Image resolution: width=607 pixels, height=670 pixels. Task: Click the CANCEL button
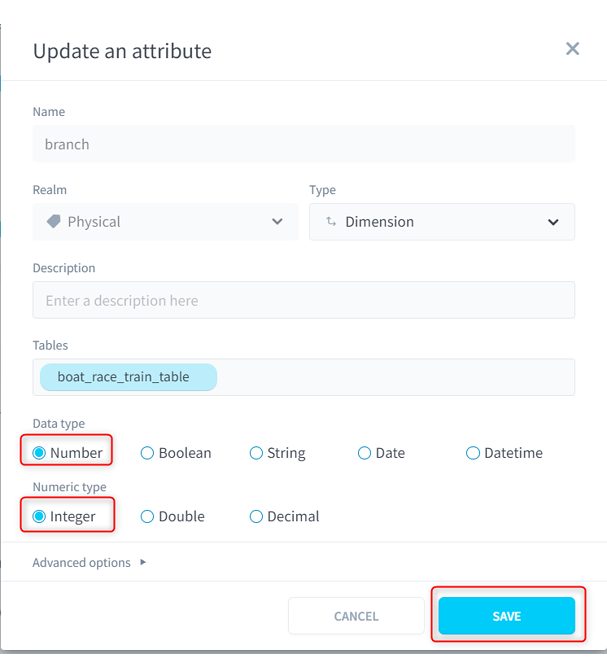pyautogui.click(x=356, y=616)
